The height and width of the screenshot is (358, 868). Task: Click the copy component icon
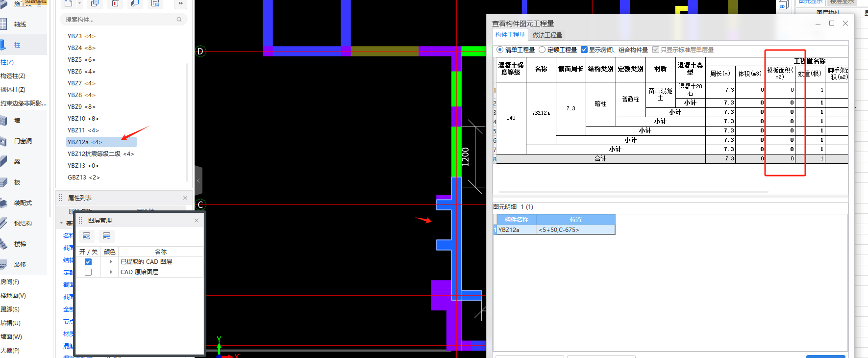pyautogui.click(x=95, y=3)
